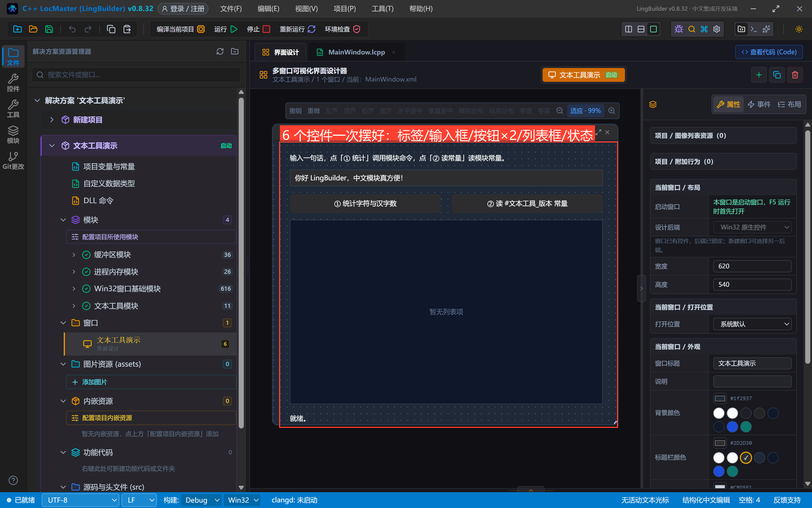Open the UTF-8 encoding dropdown
Viewport: 812px width, 508px height.
tap(80, 500)
